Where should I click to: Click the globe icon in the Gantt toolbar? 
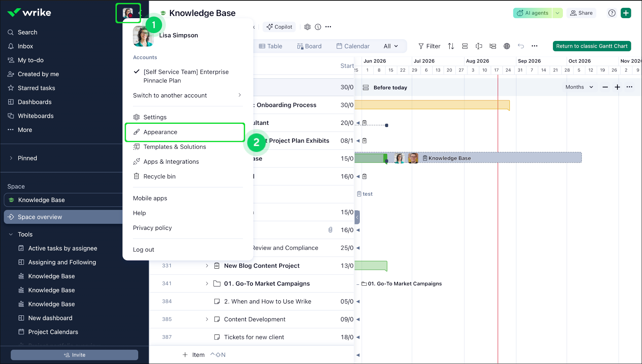[507, 46]
